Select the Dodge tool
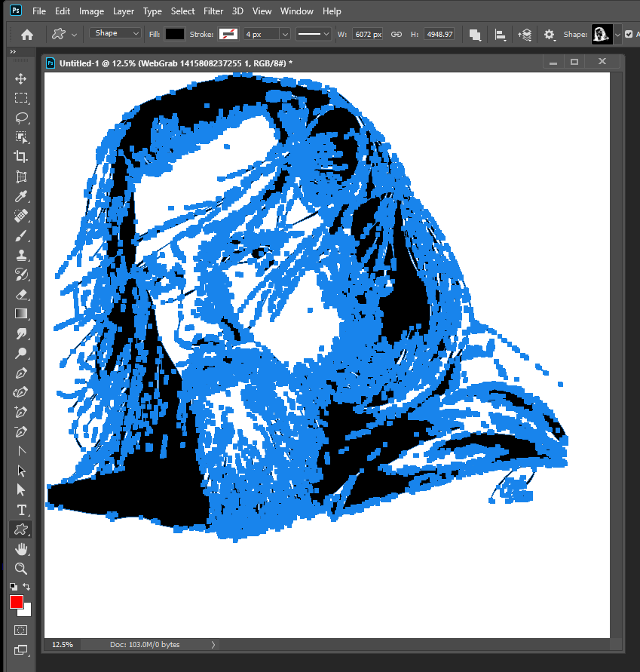 (20, 353)
